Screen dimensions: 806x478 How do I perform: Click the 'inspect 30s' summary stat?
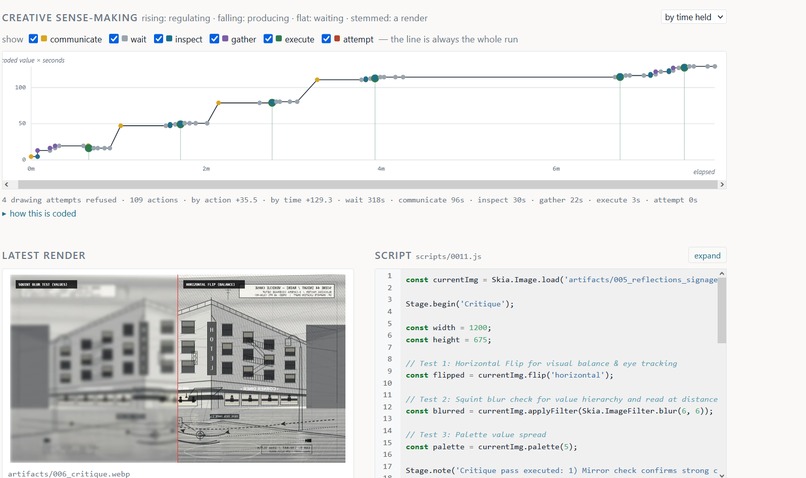[x=502, y=200]
